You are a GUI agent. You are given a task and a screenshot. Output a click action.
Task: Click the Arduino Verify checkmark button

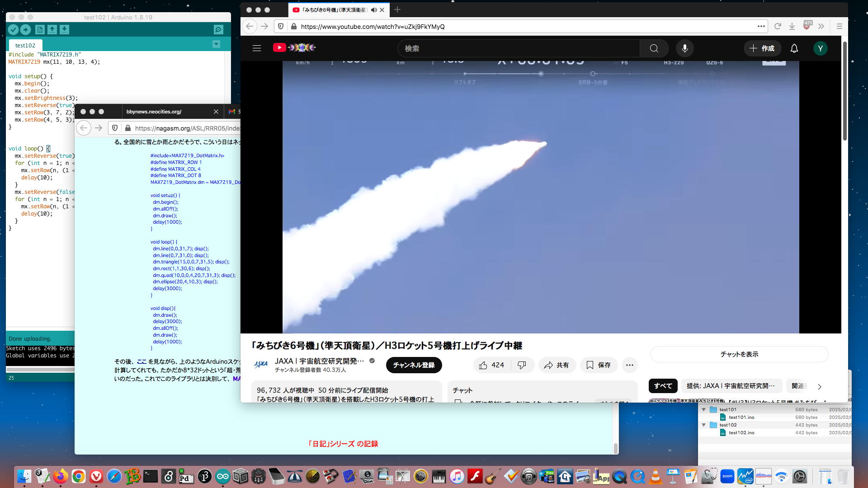coord(13,30)
